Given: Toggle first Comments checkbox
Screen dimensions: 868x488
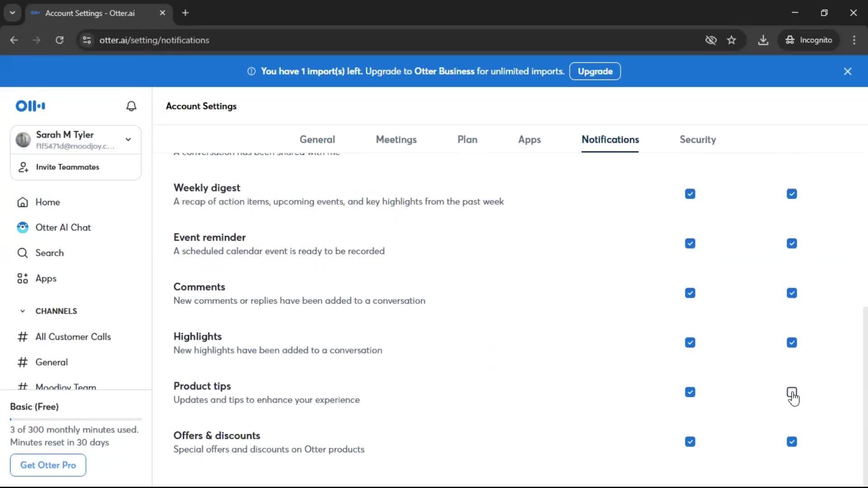Looking at the screenshot, I should coord(690,293).
